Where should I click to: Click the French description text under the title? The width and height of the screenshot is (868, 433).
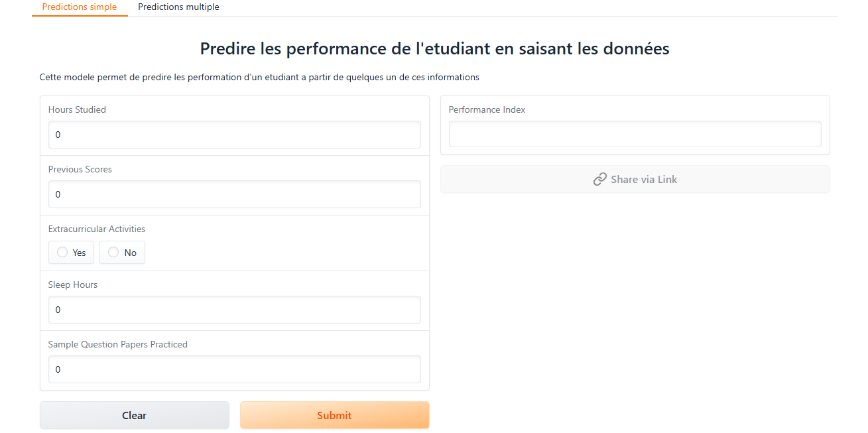point(259,77)
